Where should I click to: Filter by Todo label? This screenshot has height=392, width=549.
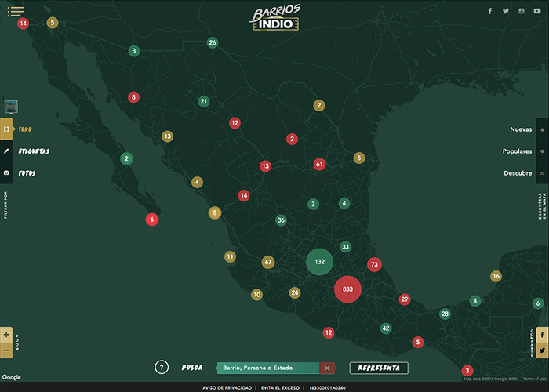point(25,129)
